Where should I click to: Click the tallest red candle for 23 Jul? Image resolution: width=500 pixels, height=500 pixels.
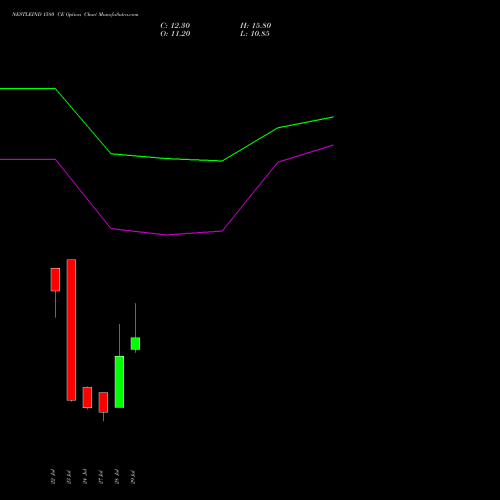(71, 330)
